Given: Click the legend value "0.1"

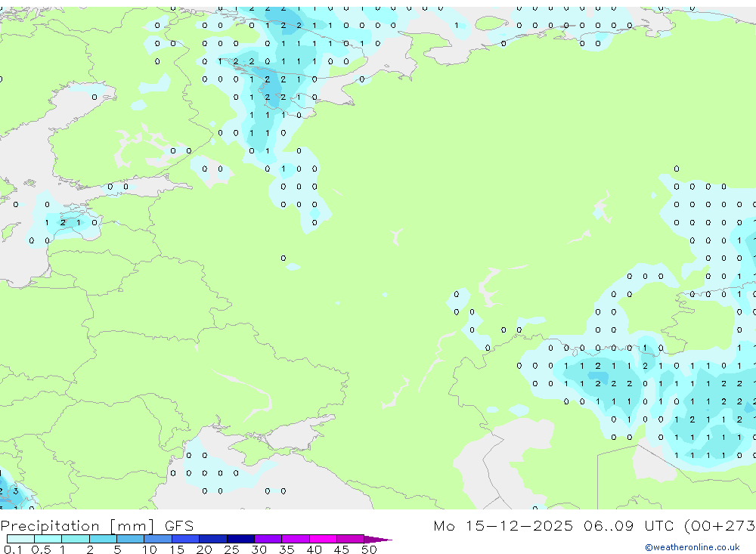Looking at the screenshot, I should click(13, 549).
